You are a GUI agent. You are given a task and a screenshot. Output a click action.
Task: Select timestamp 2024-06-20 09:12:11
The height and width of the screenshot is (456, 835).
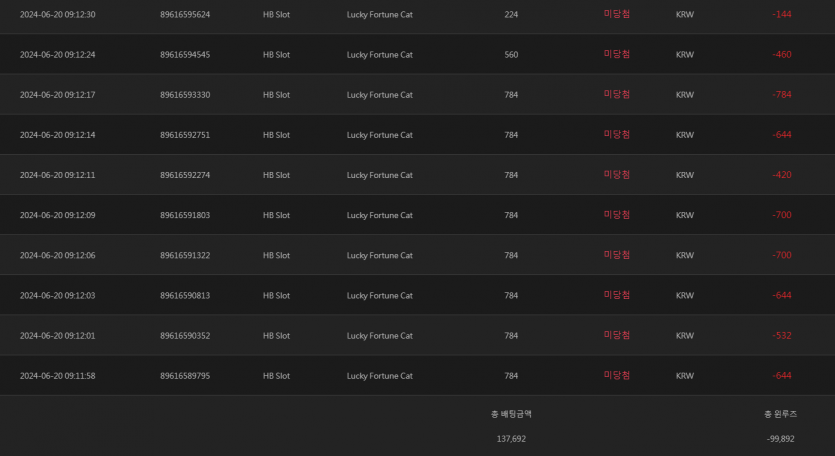point(58,175)
